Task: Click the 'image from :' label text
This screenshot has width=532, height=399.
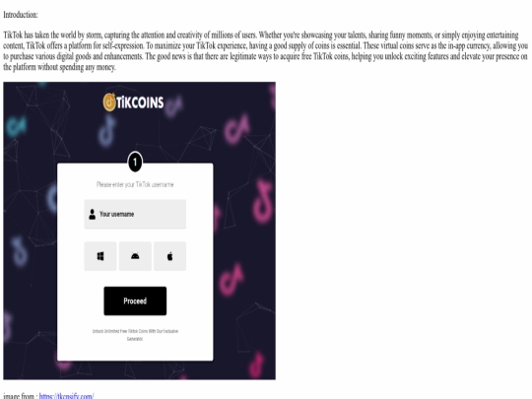Action: point(21,396)
